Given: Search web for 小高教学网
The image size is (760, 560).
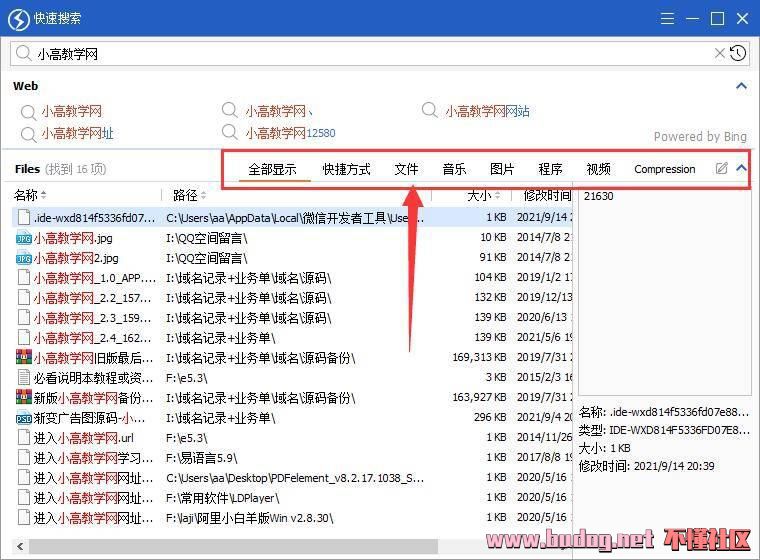Looking at the screenshot, I should coord(72,112).
